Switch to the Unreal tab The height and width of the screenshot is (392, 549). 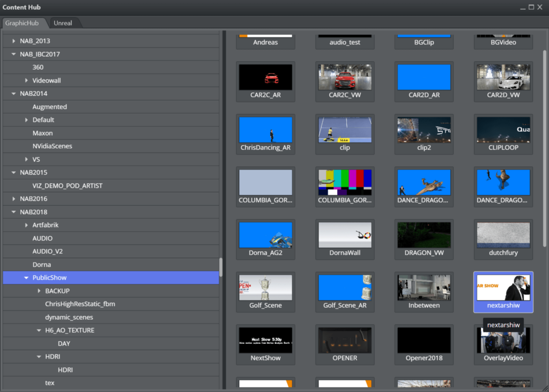click(63, 23)
